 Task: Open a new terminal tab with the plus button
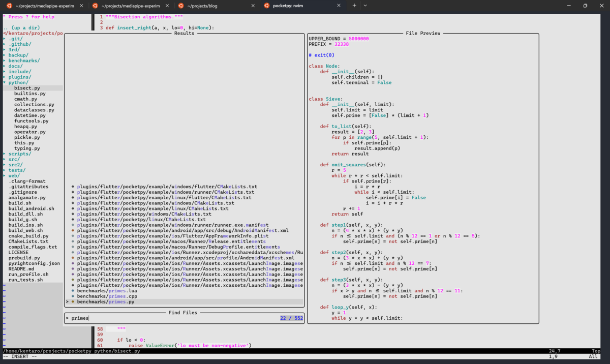coord(354,6)
